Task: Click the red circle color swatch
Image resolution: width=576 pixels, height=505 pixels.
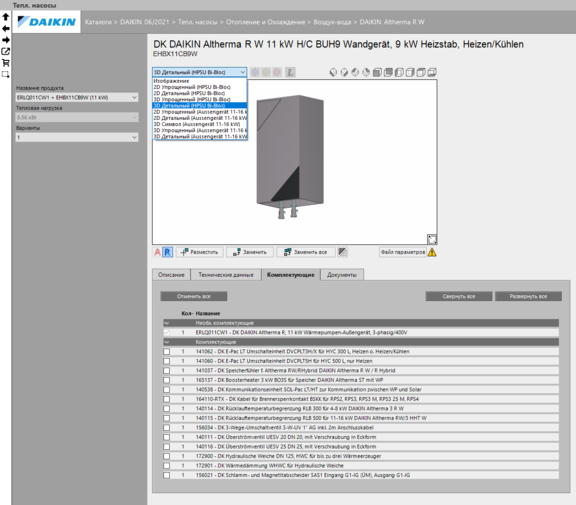Action: pos(277,72)
